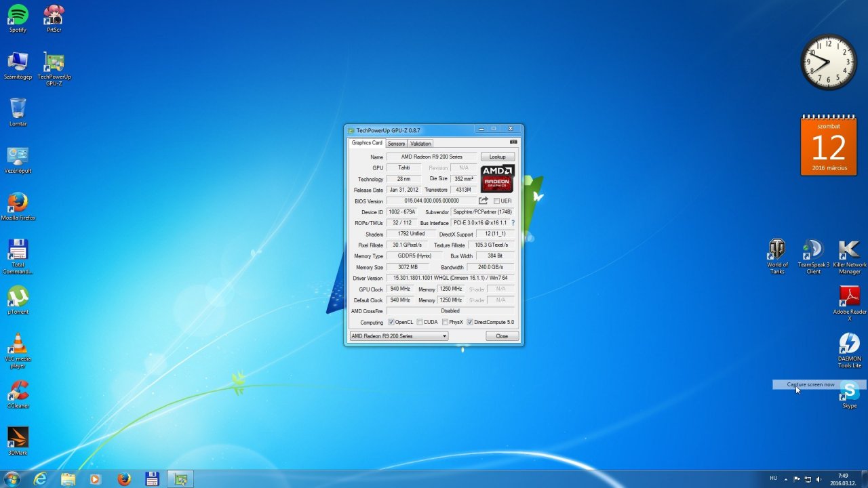Toggle the CUDA checkbox
Screen dimensions: 868x488
point(420,322)
